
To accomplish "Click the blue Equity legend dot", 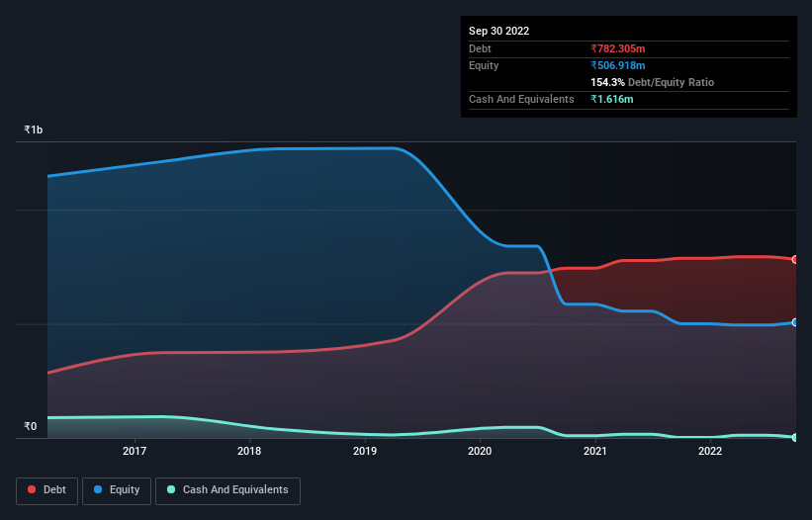I will 98,489.
